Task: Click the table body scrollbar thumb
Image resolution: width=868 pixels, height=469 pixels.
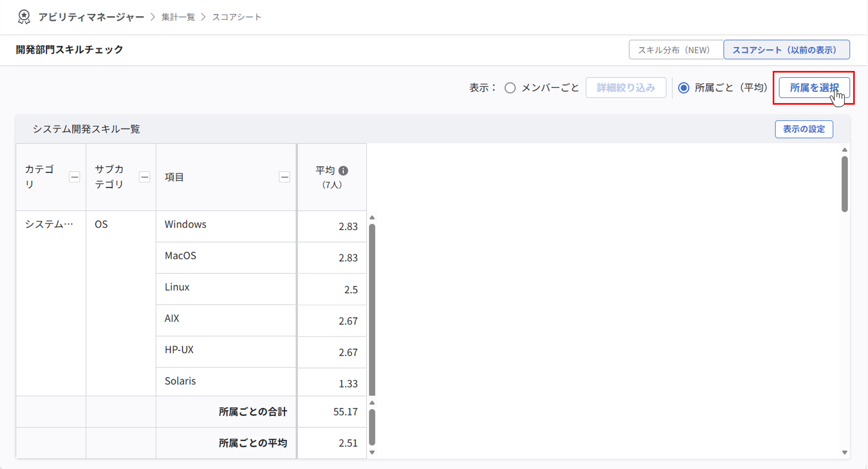Action: 372,309
